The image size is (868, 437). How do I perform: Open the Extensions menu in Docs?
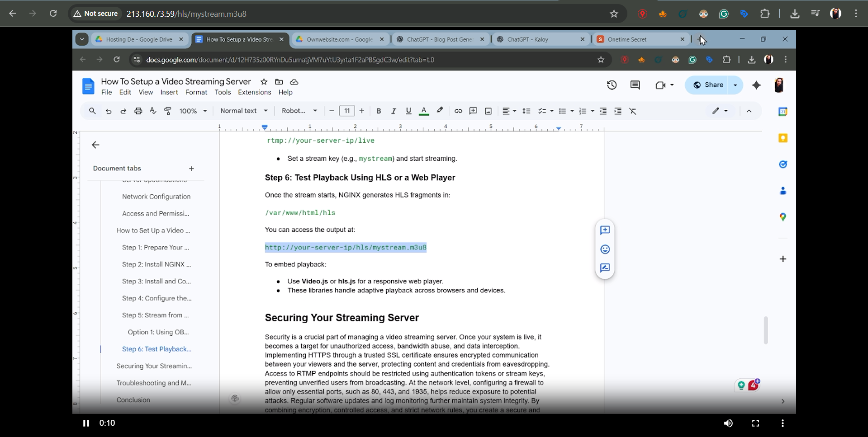(254, 92)
